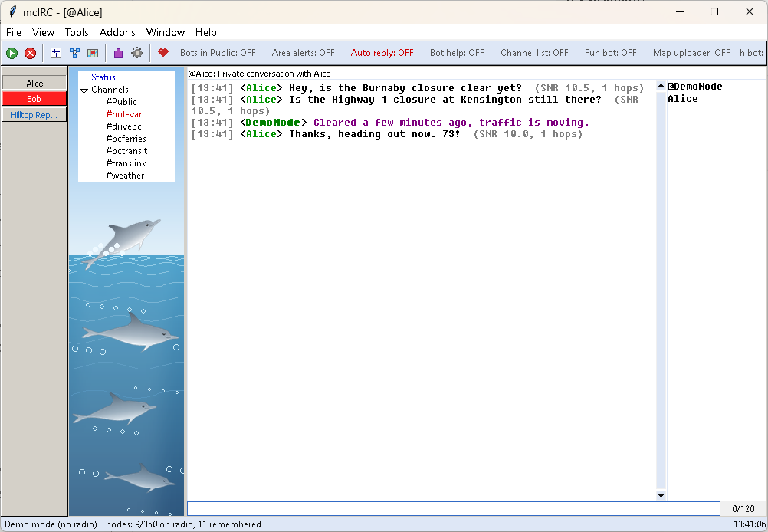Toggle Auto reply setting

(x=382, y=53)
